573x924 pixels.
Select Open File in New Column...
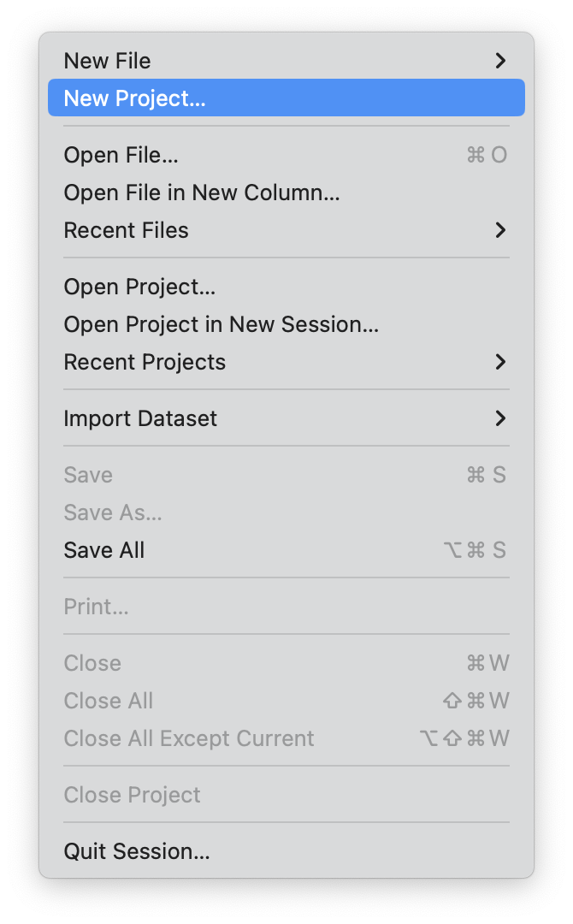click(202, 192)
